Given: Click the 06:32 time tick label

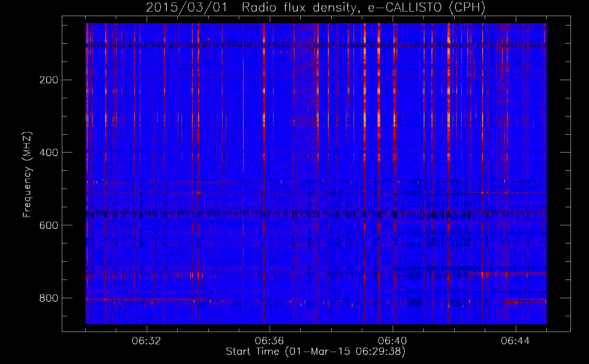Looking at the screenshot, I should 146,341.
